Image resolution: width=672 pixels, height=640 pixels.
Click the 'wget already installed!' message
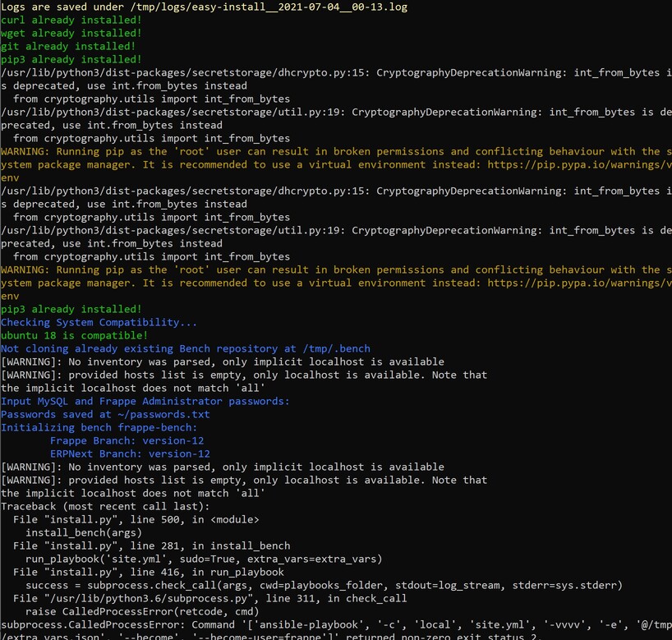(71, 33)
